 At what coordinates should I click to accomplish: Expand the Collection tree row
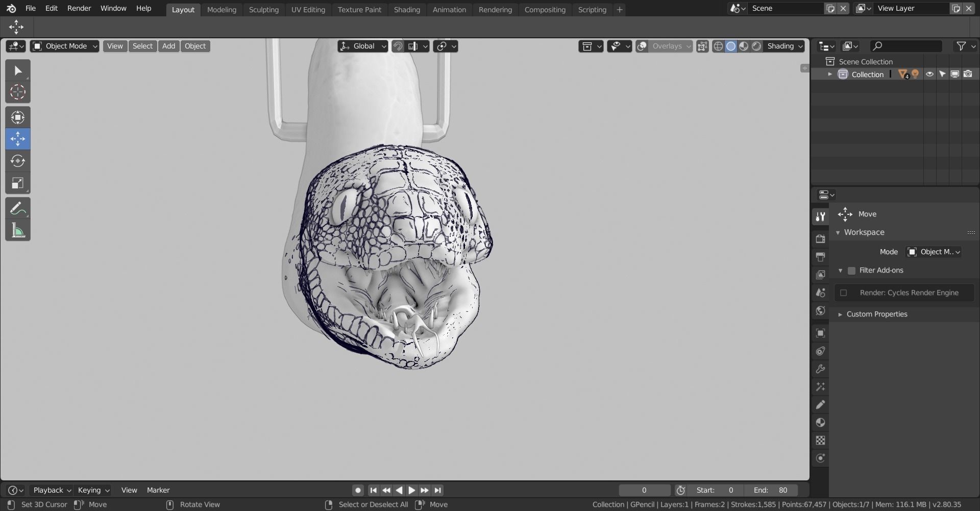[x=830, y=75]
